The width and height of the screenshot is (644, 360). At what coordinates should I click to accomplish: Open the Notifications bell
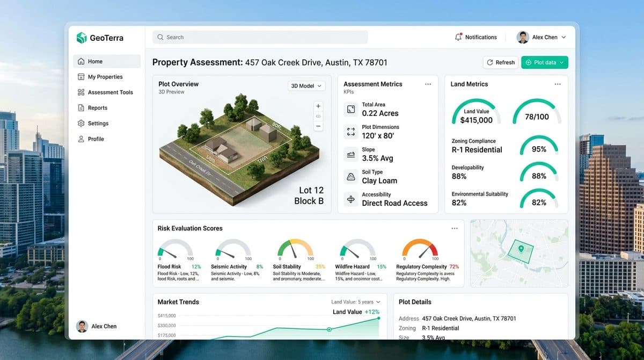click(x=458, y=37)
